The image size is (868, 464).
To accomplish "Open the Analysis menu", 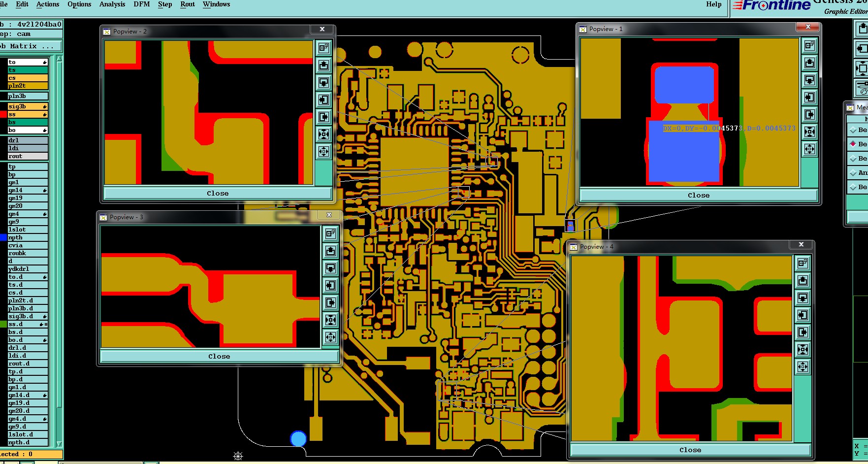I will 112,4.
